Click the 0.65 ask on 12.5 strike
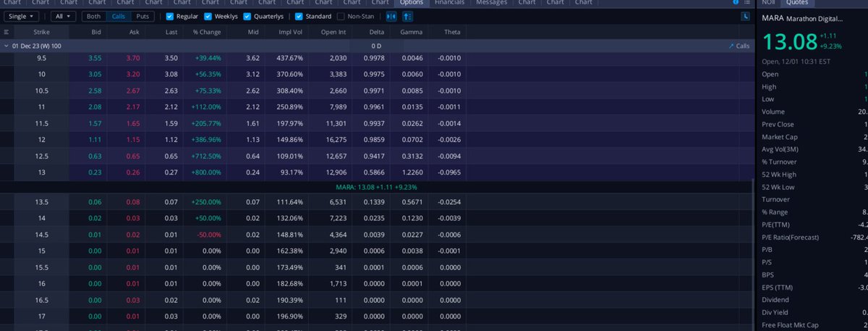Screen dimensions: 868x331 pyautogui.click(x=132, y=156)
